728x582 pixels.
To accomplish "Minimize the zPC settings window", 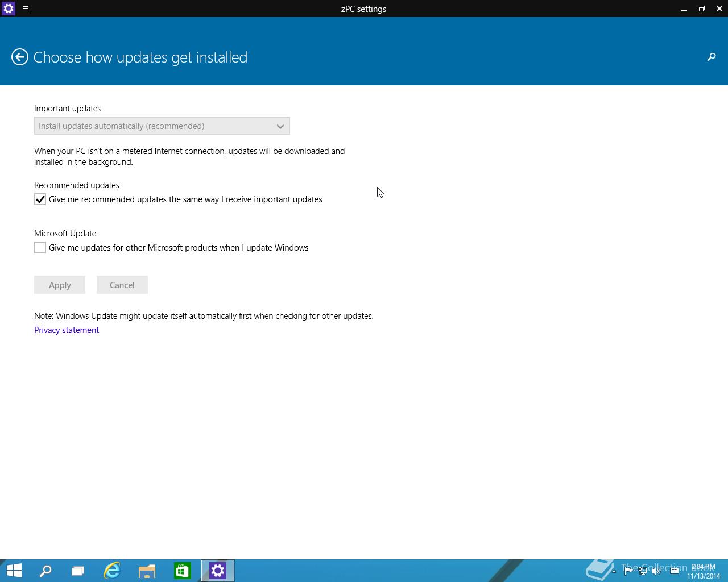I will point(684,9).
